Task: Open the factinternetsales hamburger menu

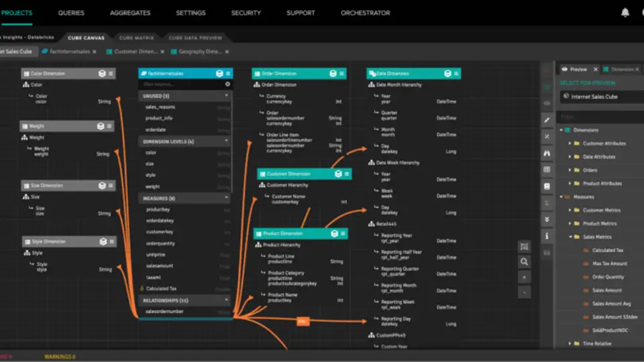Action: 228,74
